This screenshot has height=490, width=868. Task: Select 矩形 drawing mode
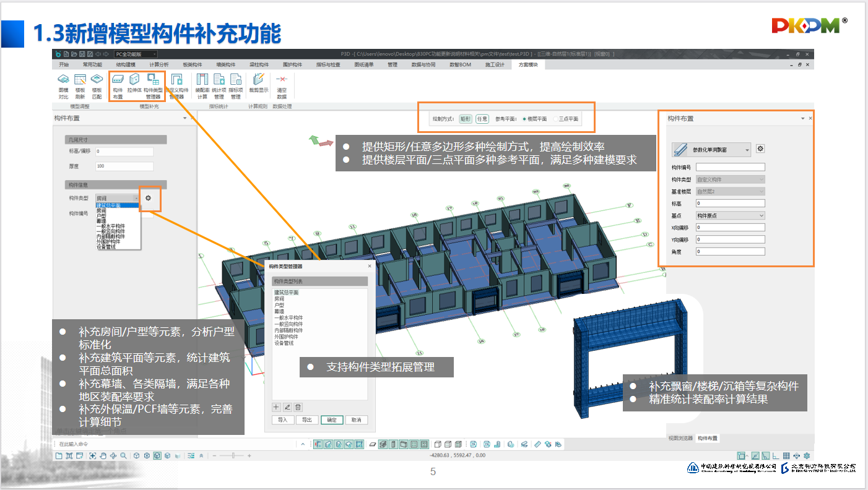click(x=466, y=119)
